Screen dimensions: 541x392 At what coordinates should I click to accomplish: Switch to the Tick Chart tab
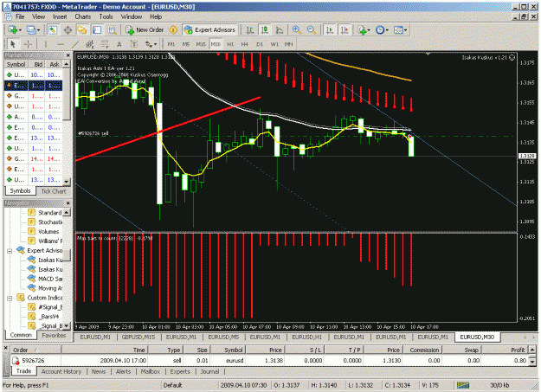coord(54,191)
